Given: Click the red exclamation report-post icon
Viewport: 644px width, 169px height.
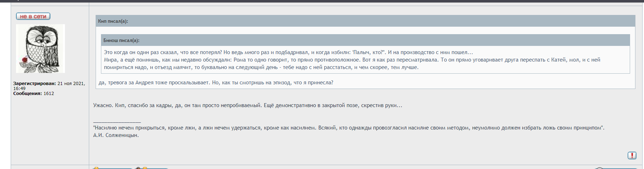Looking at the screenshot, I should pyautogui.click(x=632, y=155).
